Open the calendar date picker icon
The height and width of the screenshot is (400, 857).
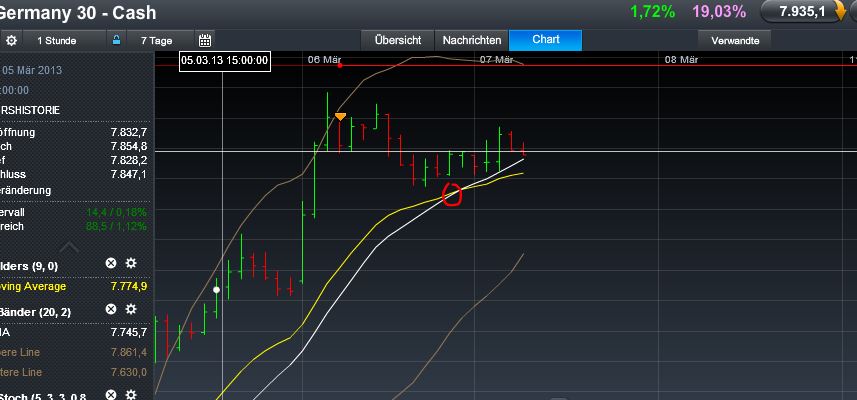[205, 40]
